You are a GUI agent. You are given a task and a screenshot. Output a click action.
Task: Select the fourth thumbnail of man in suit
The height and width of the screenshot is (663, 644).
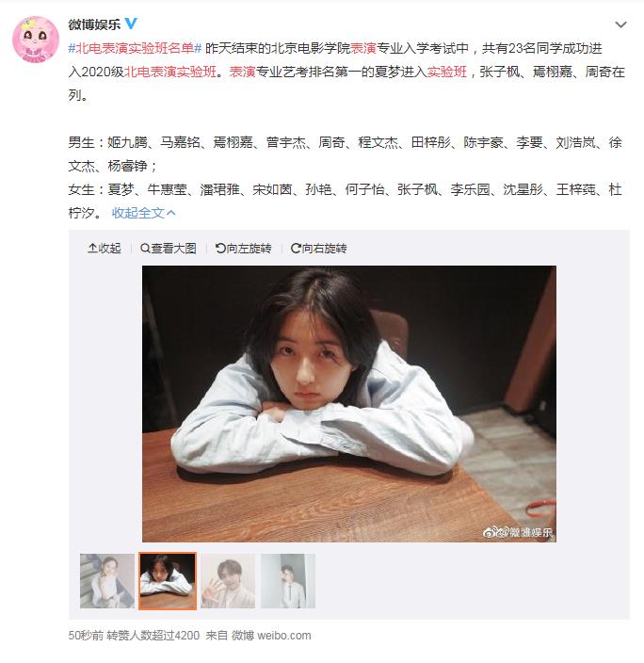pyautogui.click(x=288, y=580)
